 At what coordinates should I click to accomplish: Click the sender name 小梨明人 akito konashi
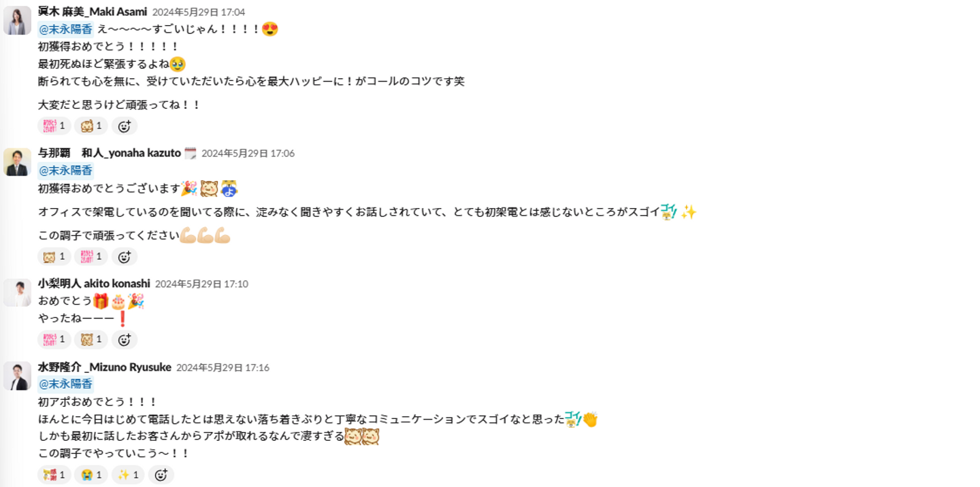[94, 284]
